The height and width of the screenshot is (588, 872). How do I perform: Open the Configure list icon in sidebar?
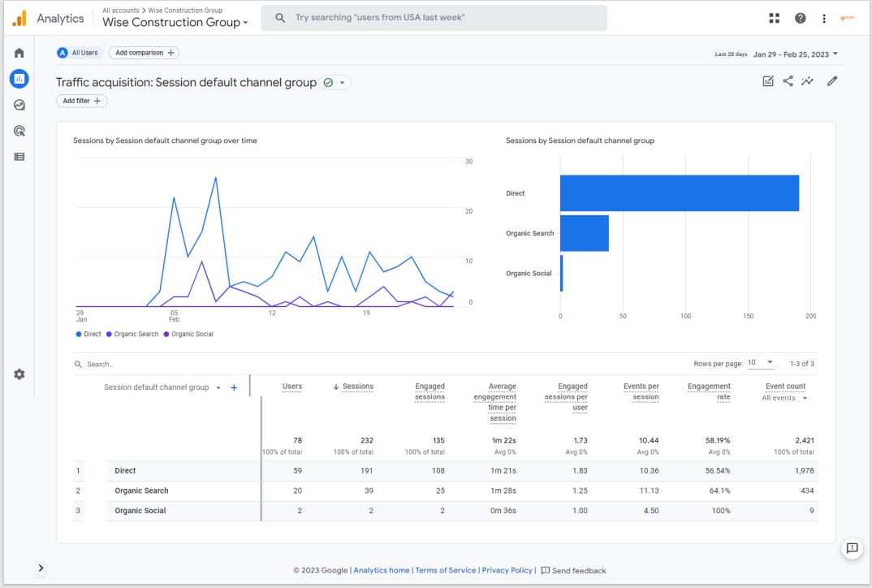coord(19,157)
